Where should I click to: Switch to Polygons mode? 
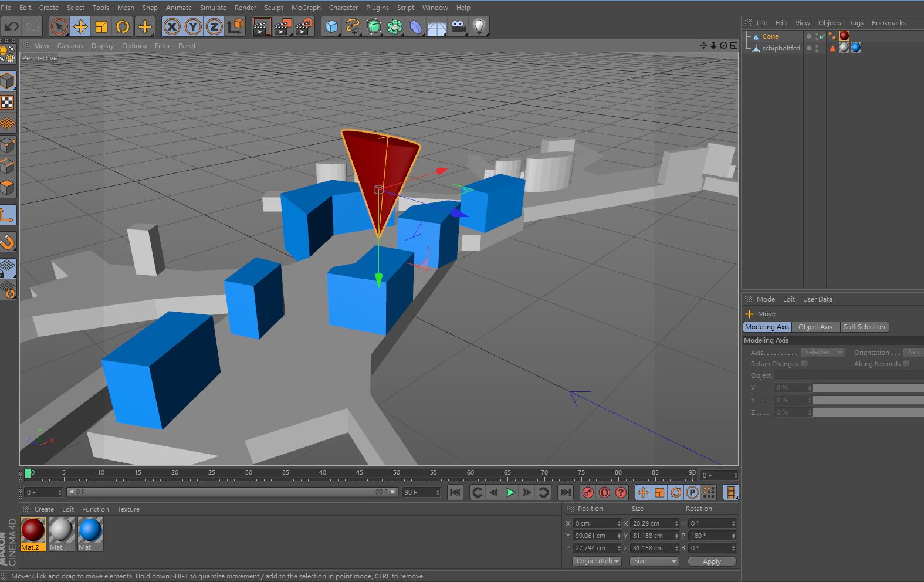pos(8,188)
